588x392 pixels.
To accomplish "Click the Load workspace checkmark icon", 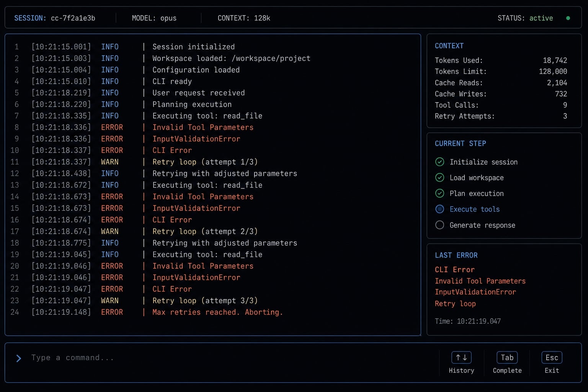I will click(440, 178).
